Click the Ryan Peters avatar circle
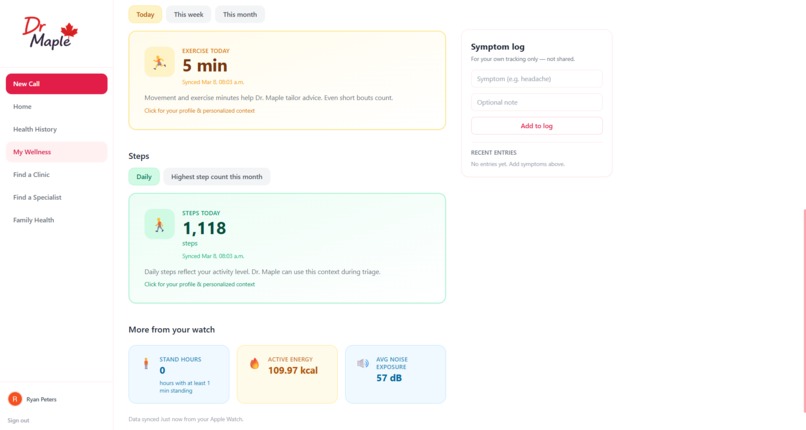 pyautogui.click(x=15, y=399)
